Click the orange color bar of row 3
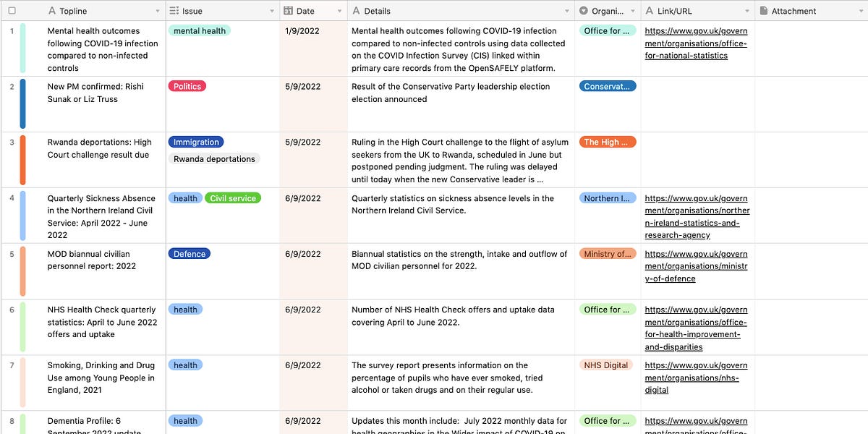Viewport: 868px width, 434px height. [23, 159]
